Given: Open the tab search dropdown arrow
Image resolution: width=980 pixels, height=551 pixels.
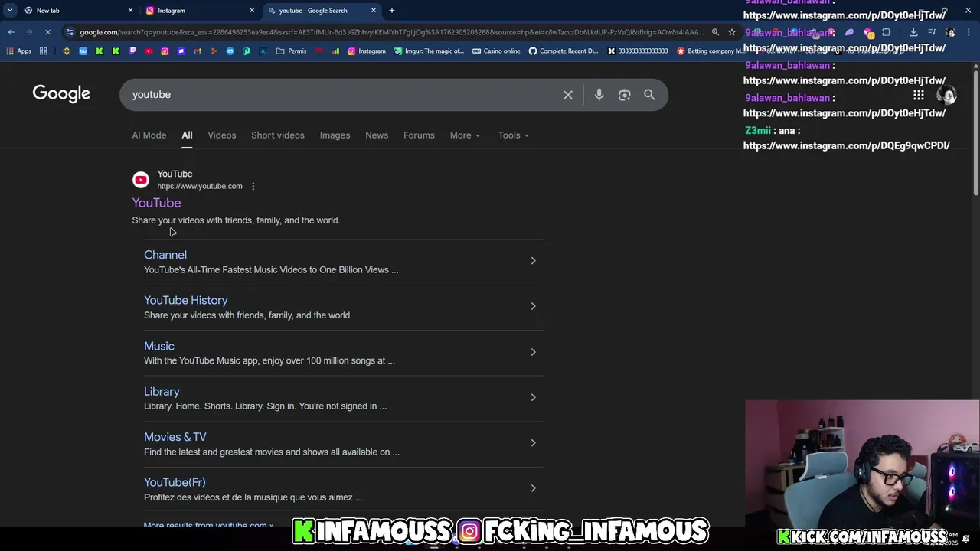Looking at the screenshot, I should point(10,11).
